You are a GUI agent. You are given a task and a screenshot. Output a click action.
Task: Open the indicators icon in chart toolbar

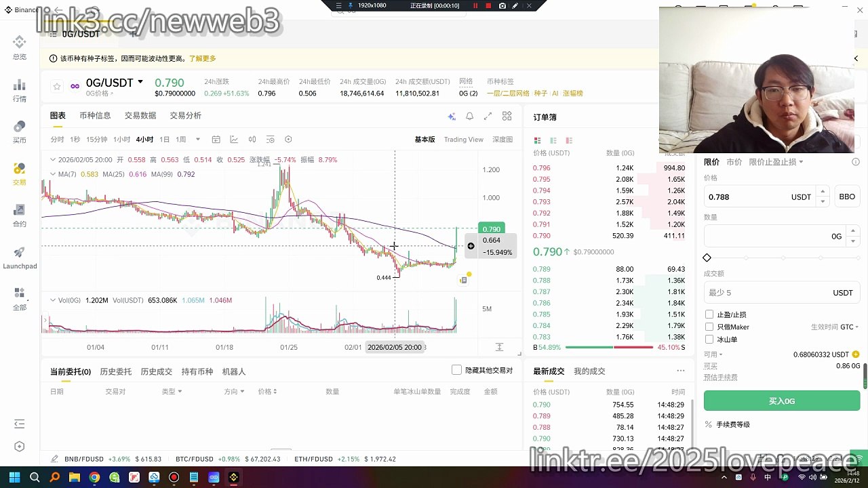pos(270,140)
